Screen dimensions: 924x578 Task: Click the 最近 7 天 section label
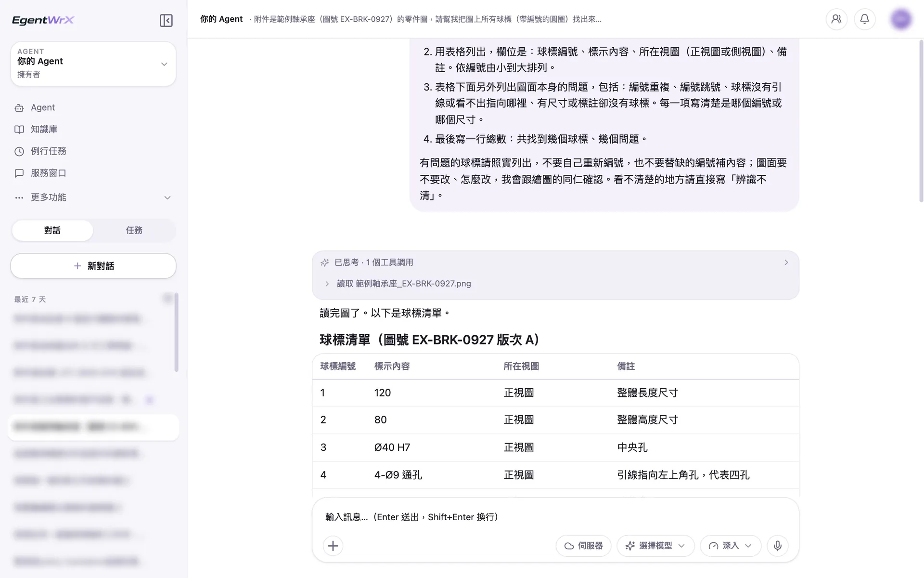(x=30, y=300)
